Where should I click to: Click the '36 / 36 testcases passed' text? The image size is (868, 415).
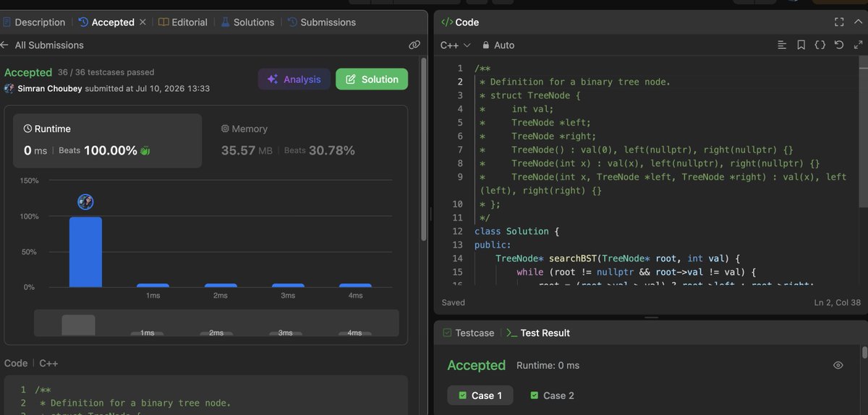pyautogui.click(x=106, y=72)
